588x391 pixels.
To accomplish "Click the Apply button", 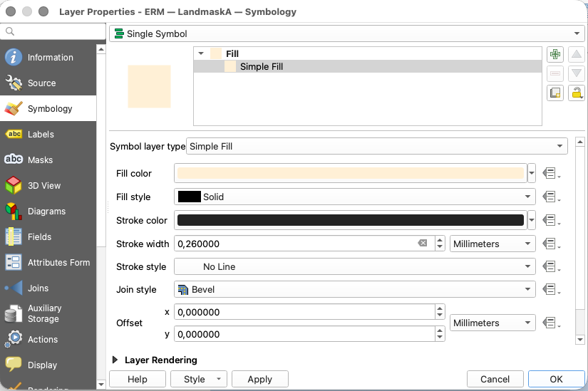I will 259,380.
